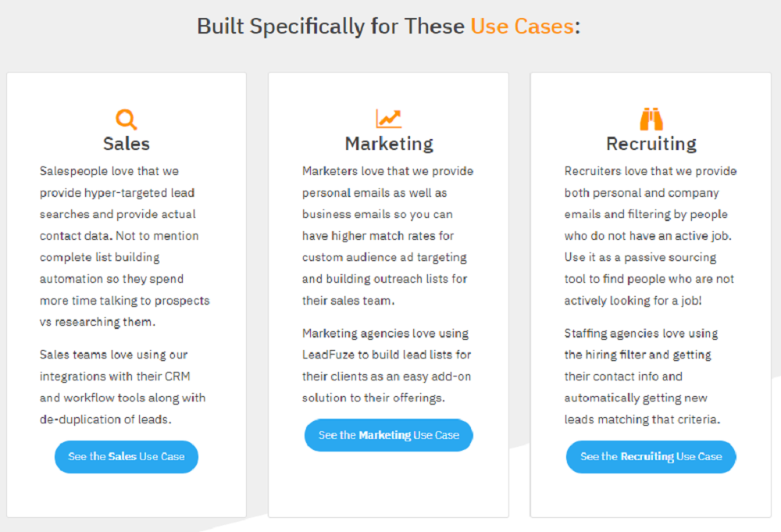Click blank space below the Recruiting card button
The height and width of the screenshot is (532, 781).
(651, 495)
